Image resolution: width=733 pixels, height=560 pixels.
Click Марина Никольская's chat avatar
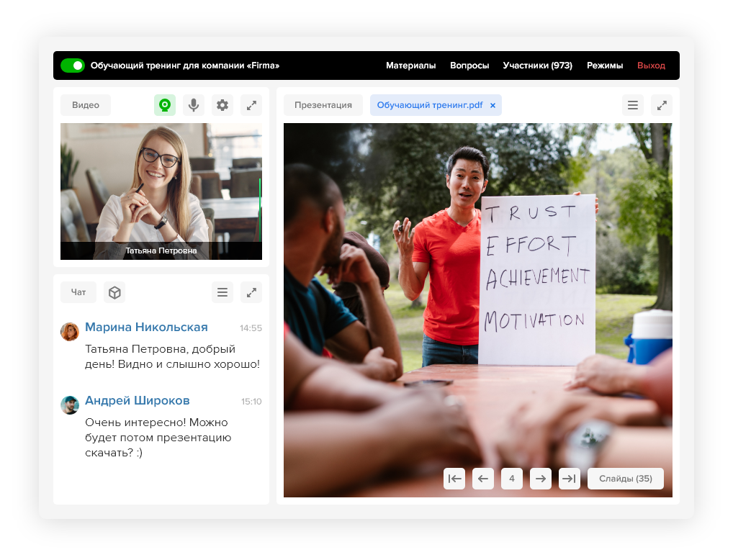point(70,331)
